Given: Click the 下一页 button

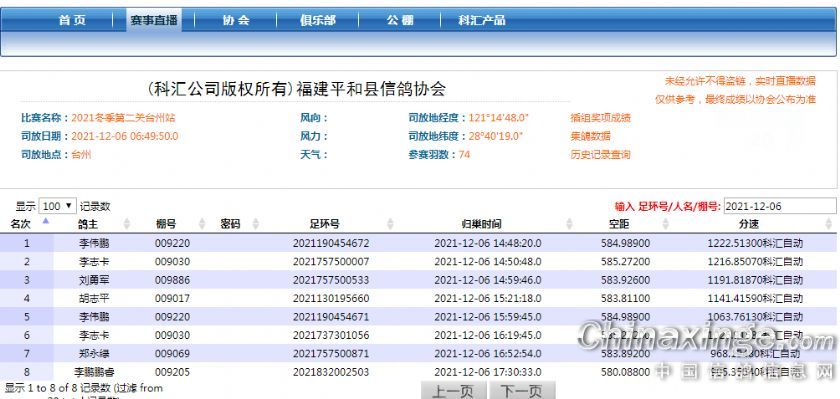Looking at the screenshot, I should coord(522,390).
